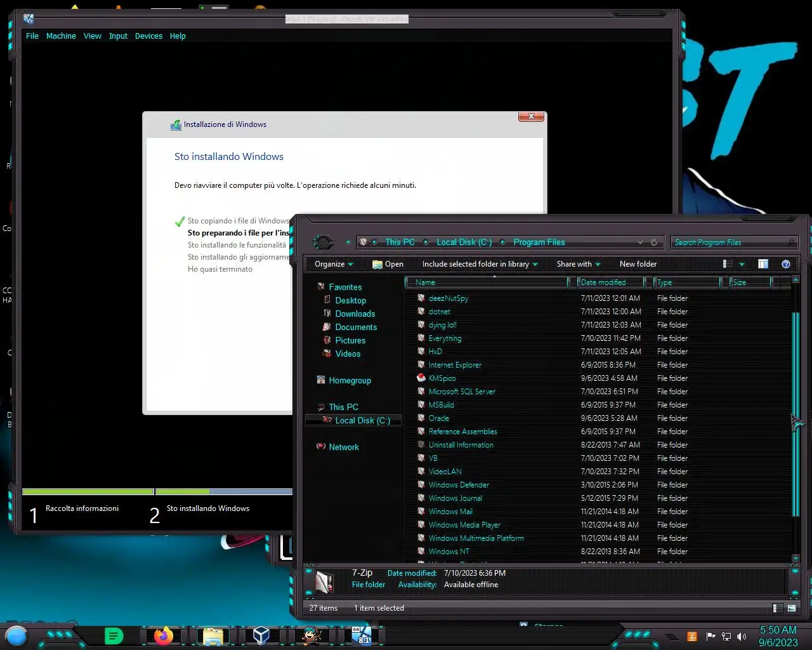
Task: Open the VirtualBox File menu
Action: pyautogui.click(x=32, y=36)
